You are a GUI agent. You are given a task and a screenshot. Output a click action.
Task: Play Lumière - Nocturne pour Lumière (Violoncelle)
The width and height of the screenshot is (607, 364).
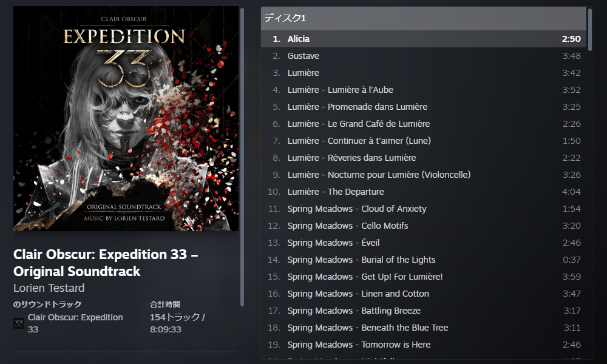(x=424, y=175)
